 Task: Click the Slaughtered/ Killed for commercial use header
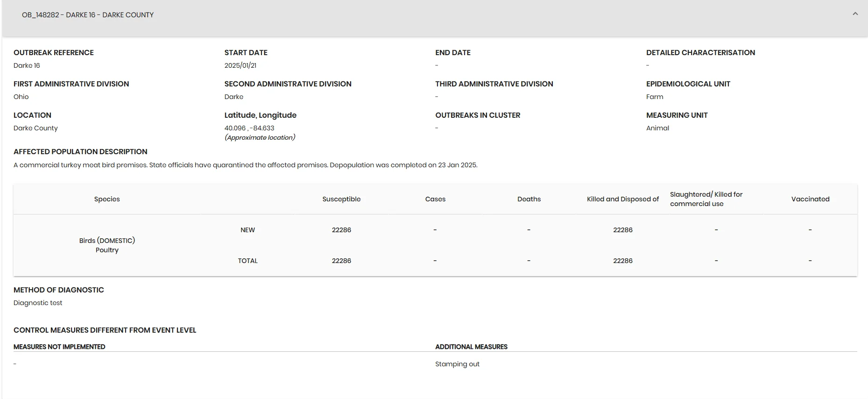pos(706,199)
